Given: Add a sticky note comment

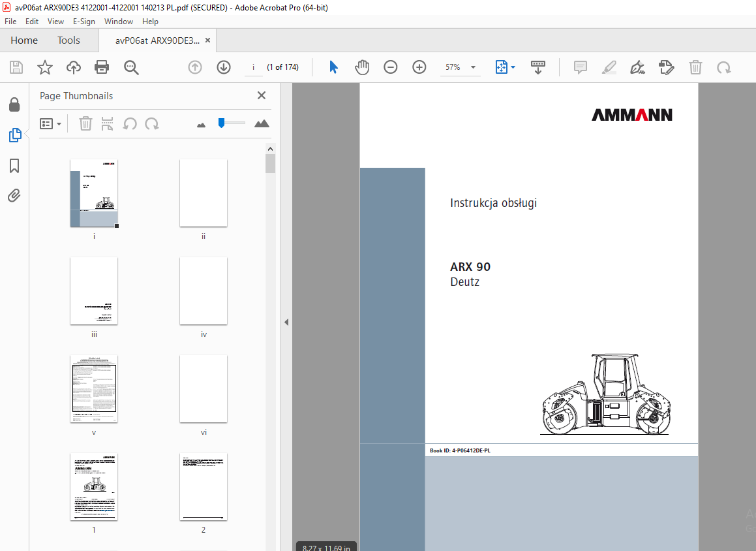Looking at the screenshot, I should point(581,67).
